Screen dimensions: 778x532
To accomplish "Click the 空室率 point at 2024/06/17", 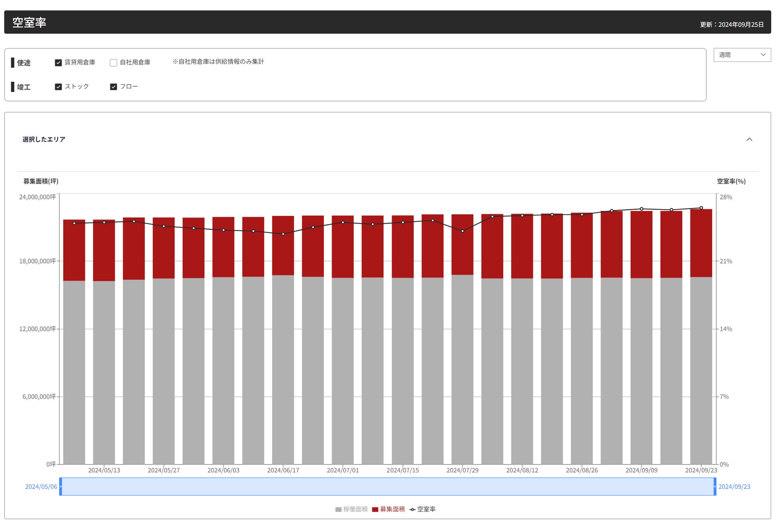I will click(283, 234).
